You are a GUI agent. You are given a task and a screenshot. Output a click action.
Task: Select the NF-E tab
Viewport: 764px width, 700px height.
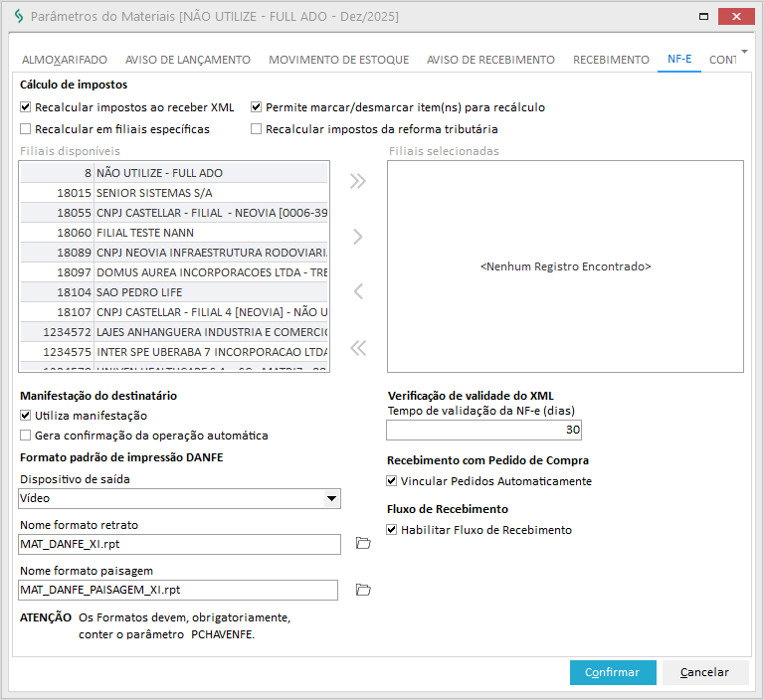coord(679,60)
